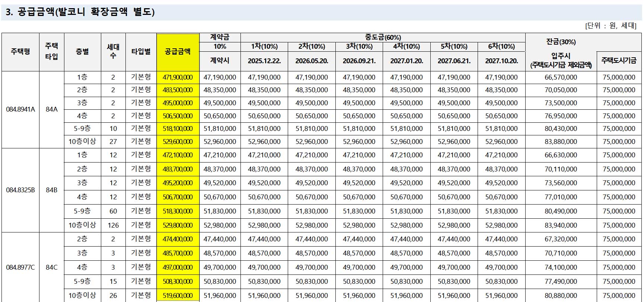Click the 2025.12.22. installment date header
Image resolution: width=644 pixels, height=302 pixels.
(x=264, y=61)
